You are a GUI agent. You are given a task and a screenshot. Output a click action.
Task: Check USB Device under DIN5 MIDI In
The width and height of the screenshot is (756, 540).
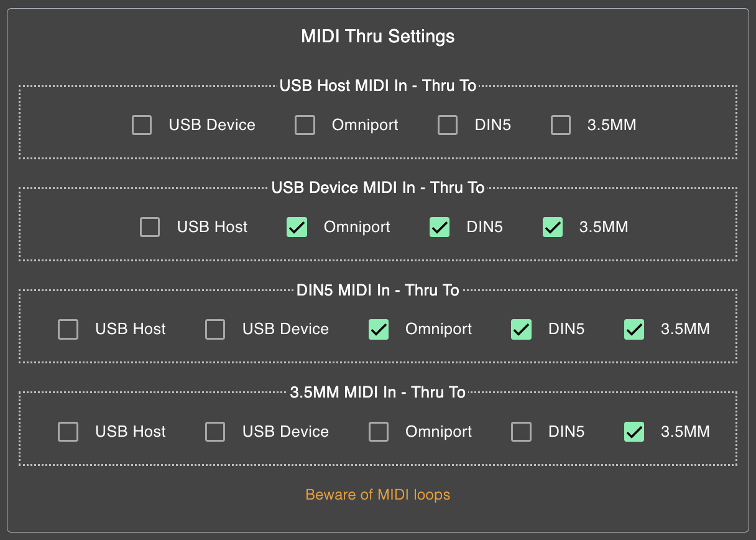[215, 329]
